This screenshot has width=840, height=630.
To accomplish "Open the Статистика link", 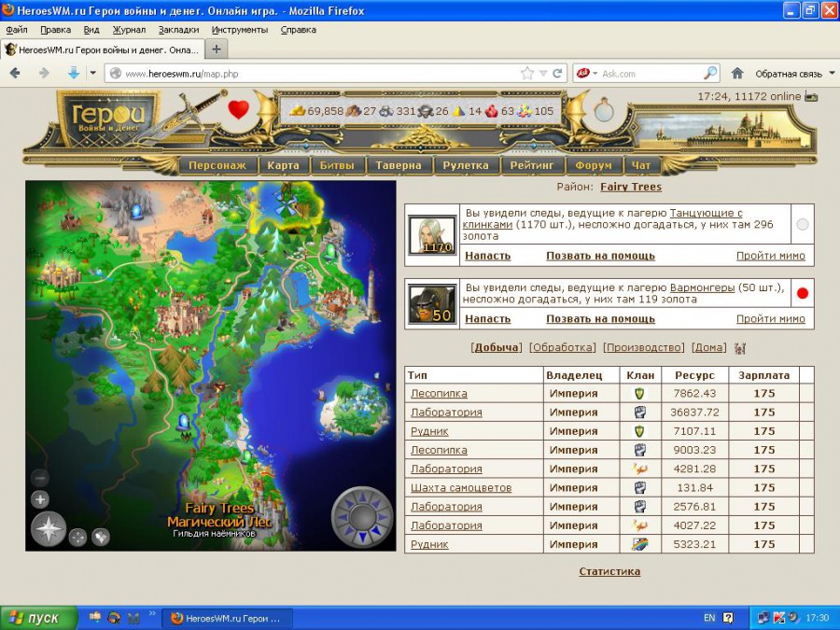I will (609, 571).
